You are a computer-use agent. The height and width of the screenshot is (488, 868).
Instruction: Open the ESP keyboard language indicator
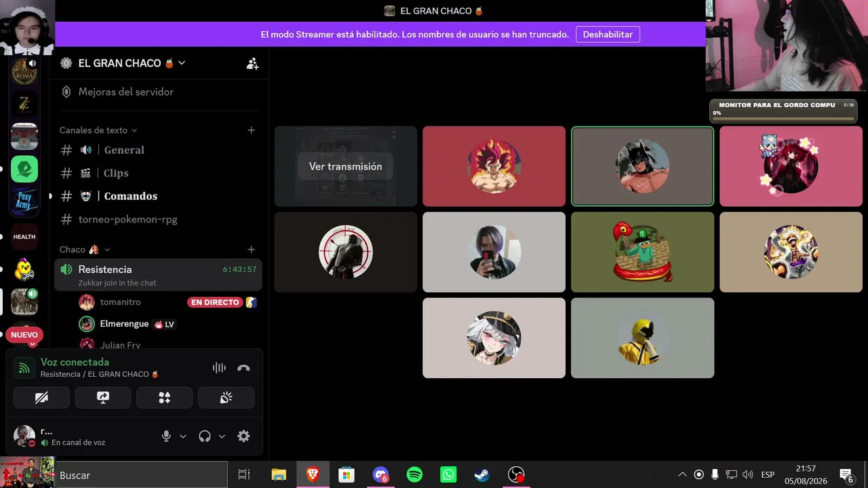click(768, 474)
